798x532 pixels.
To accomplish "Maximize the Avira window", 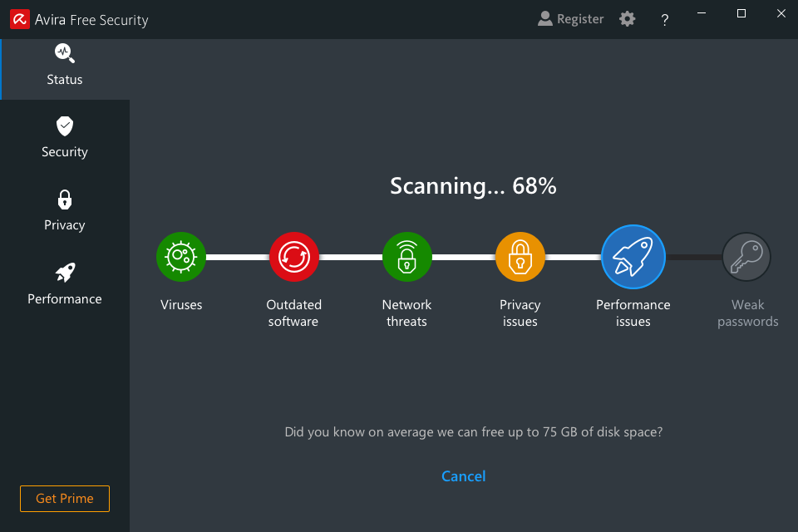I will point(741,13).
